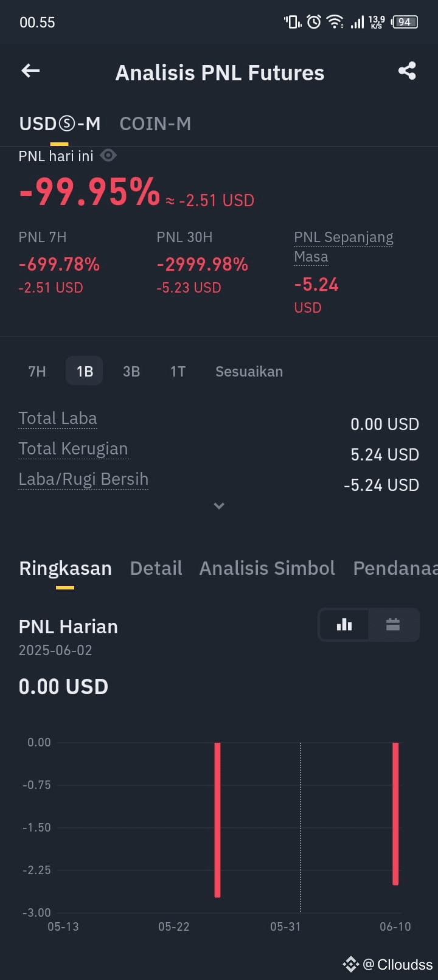Select the COIN-M tab

coord(155,123)
